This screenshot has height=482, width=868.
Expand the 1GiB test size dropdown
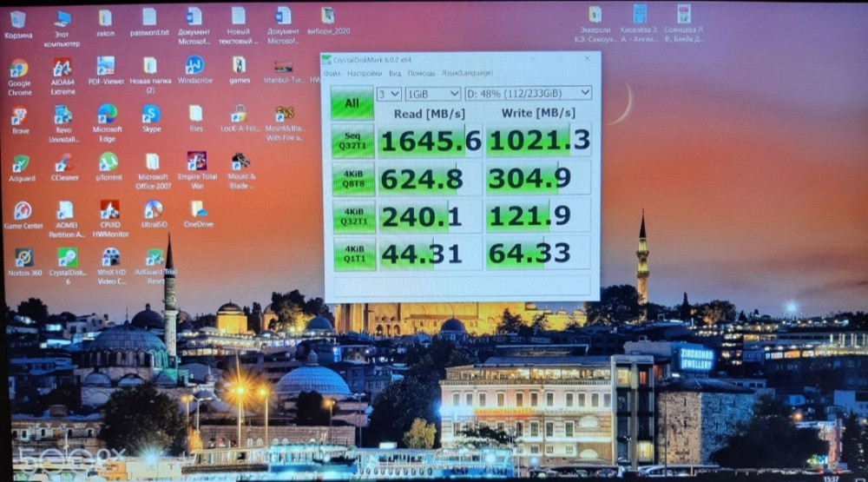432,94
